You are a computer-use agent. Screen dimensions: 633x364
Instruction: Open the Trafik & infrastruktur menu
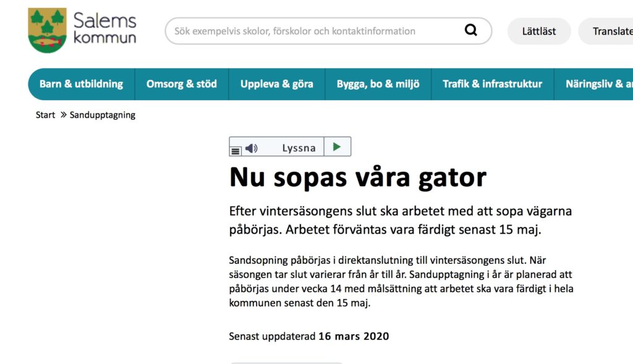[x=493, y=84]
